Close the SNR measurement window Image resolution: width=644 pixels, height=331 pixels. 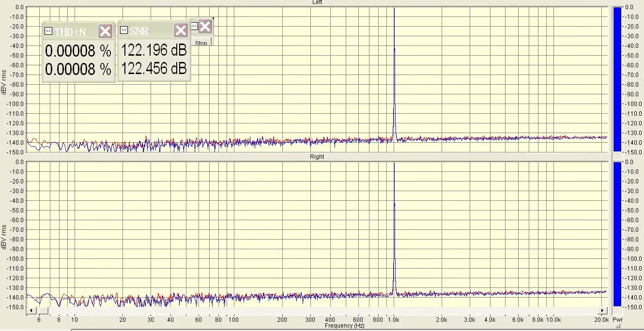pyautogui.click(x=181, y=31)
